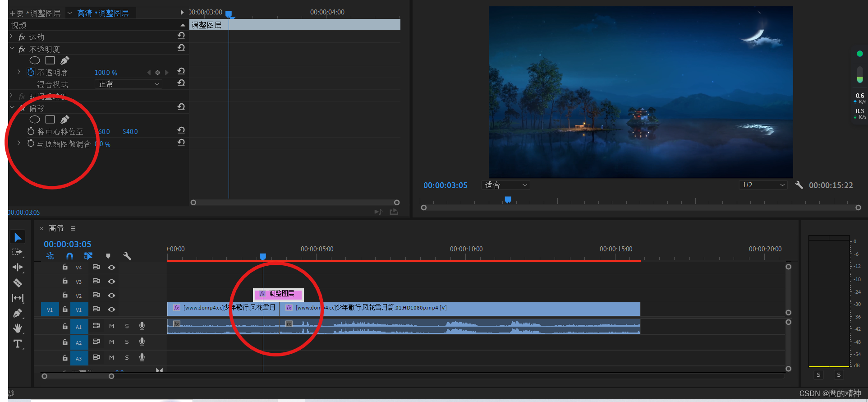Select the Type tool

click(x=18, y=344)
